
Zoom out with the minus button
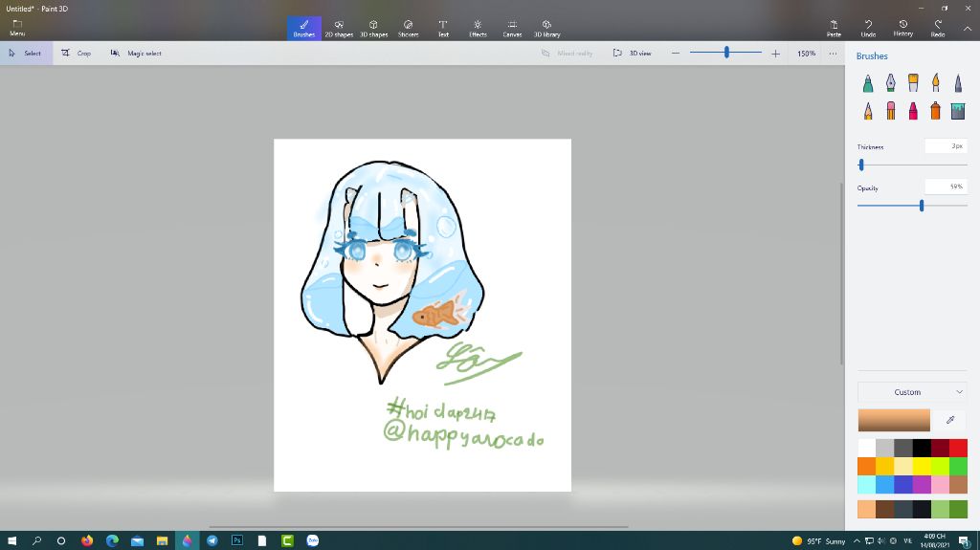pos(676,54)
